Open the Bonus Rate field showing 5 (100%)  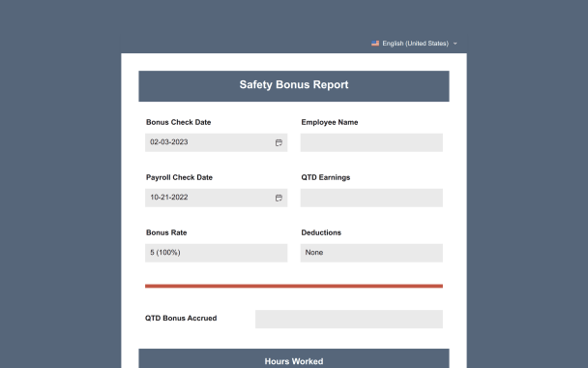point(216,253)
